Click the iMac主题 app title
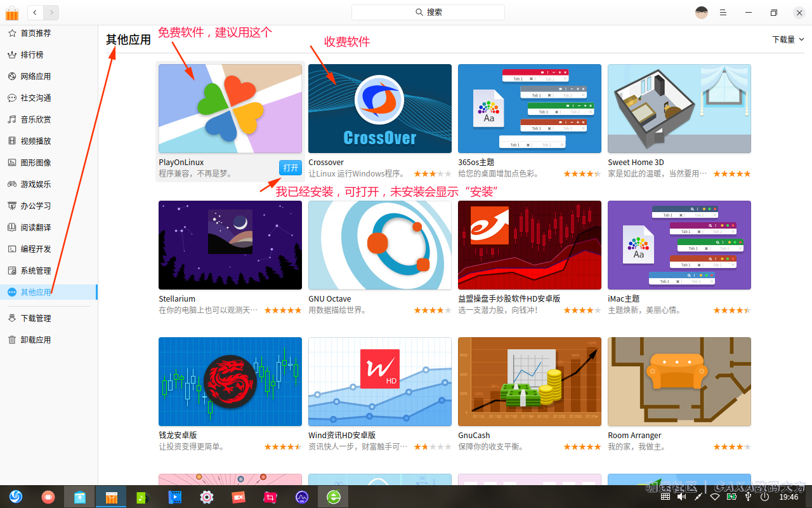 (624, 298)
